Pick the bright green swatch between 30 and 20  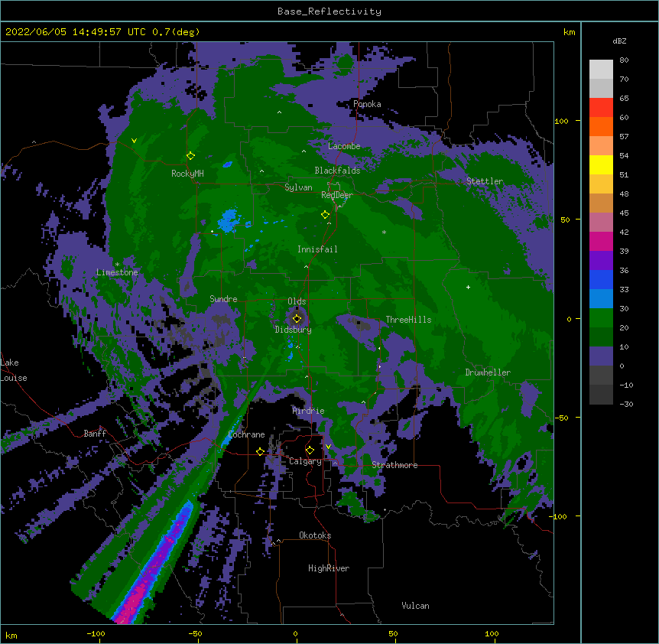[x=601, y=318]
